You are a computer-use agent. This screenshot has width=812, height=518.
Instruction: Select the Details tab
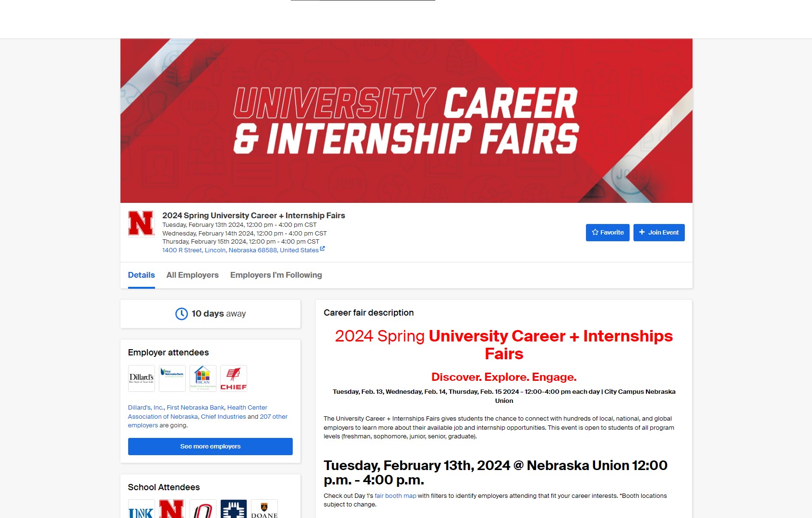tap(141, 275)
